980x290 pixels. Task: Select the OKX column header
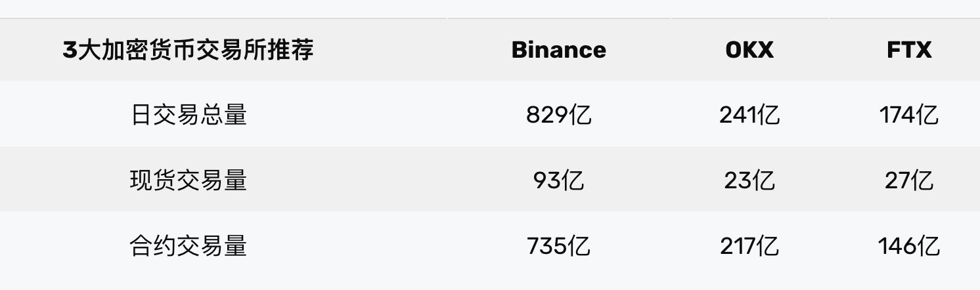pos(749,50)
